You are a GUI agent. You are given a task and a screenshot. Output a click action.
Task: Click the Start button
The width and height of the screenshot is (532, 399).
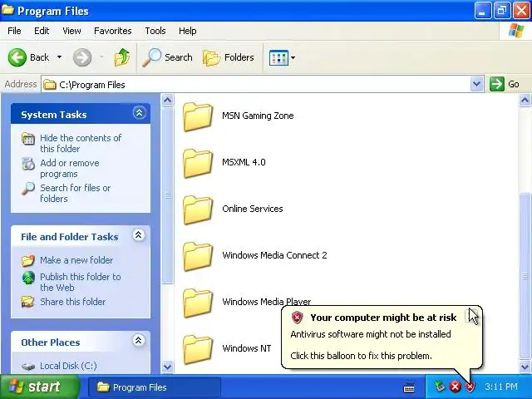tap(40, 387)
